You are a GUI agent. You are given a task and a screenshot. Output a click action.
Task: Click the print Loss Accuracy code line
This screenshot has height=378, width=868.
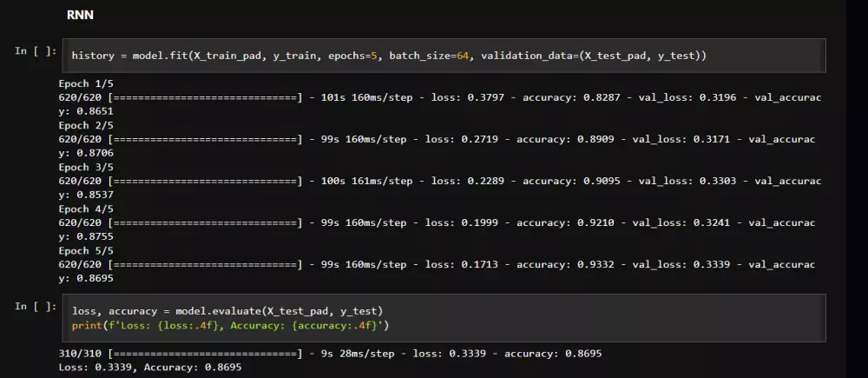230,326
